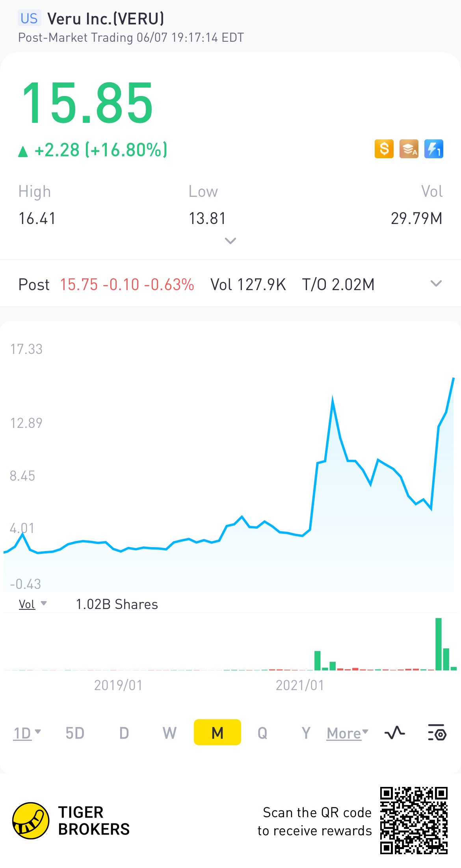Viewport: 461px width, 868px height.
Task: Select the D daily chart tab
Action: click(124, 733)
